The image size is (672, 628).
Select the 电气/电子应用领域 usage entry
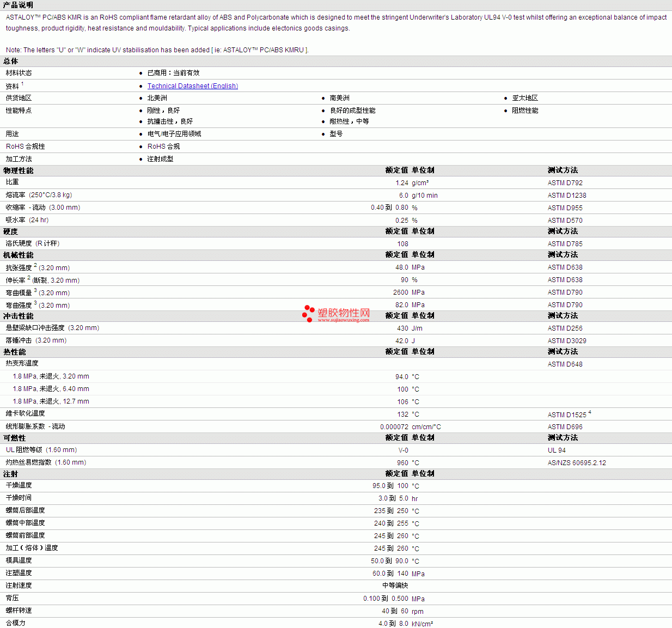(174, 134)
